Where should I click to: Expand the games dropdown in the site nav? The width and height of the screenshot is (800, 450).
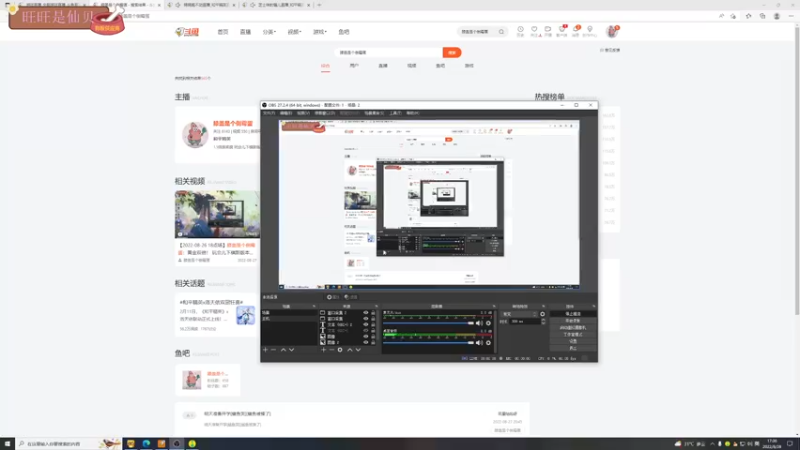[x=320, y=32]
